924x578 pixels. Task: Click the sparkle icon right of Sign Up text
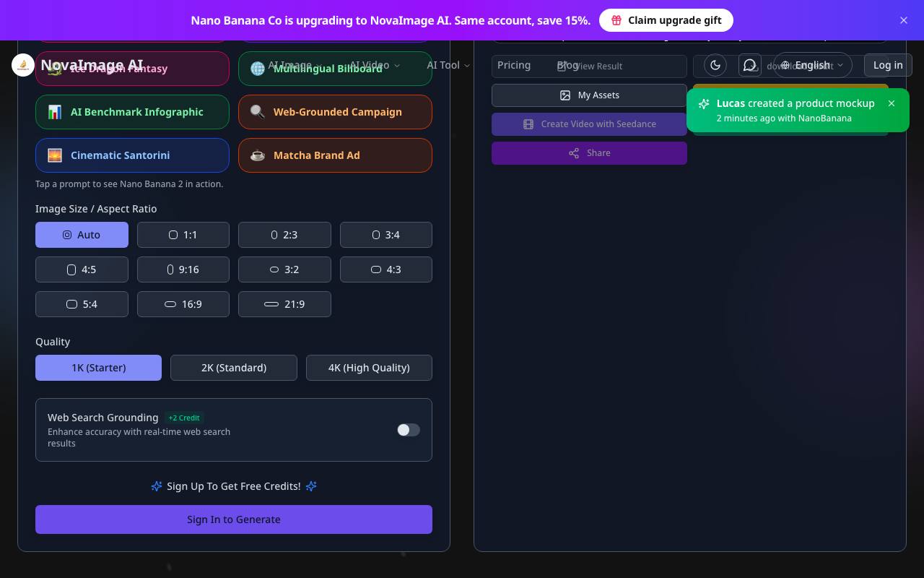pos(311,486)
